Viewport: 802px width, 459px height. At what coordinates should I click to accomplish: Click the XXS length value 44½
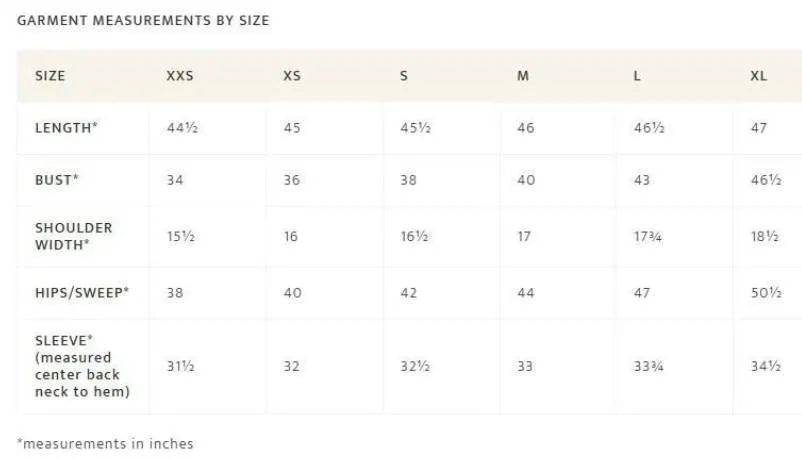tap(182, 128)
